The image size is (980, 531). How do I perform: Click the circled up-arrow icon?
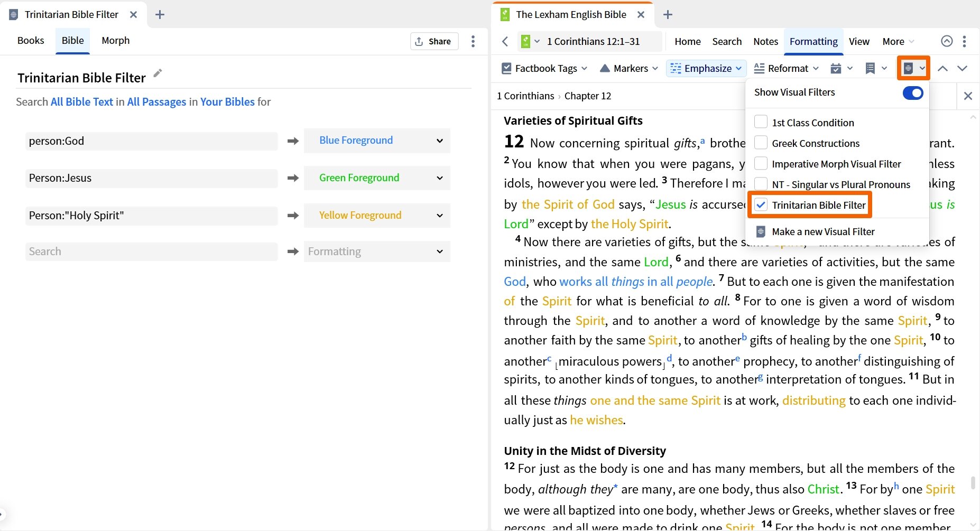click(947, 41)
